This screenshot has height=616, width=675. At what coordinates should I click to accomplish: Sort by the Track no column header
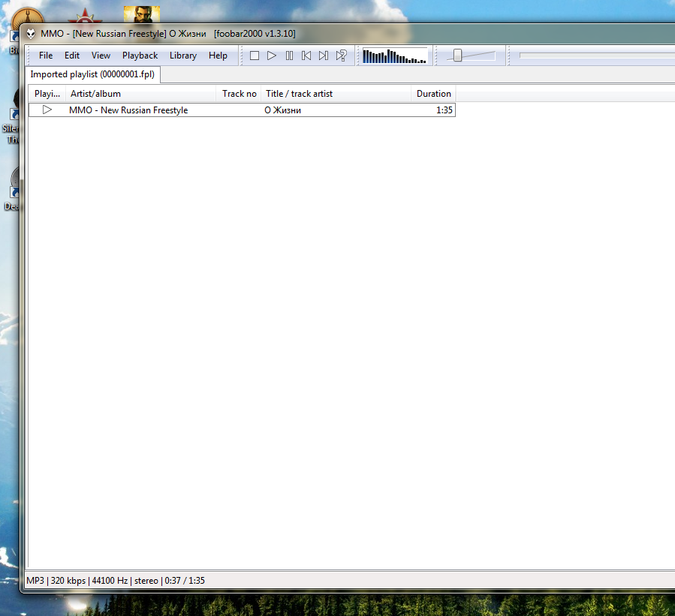point(239,94)
